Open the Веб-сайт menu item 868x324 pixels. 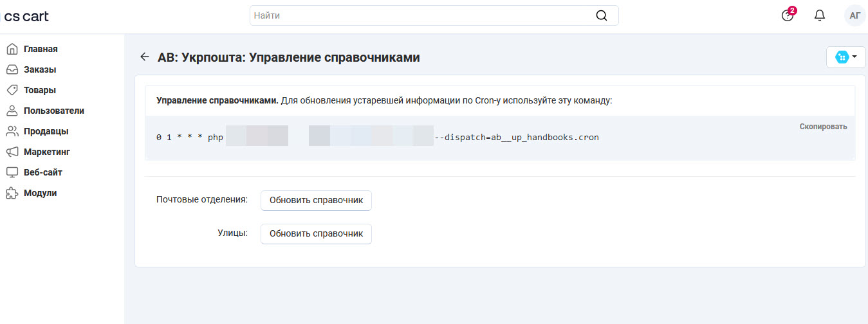(43, 172)
